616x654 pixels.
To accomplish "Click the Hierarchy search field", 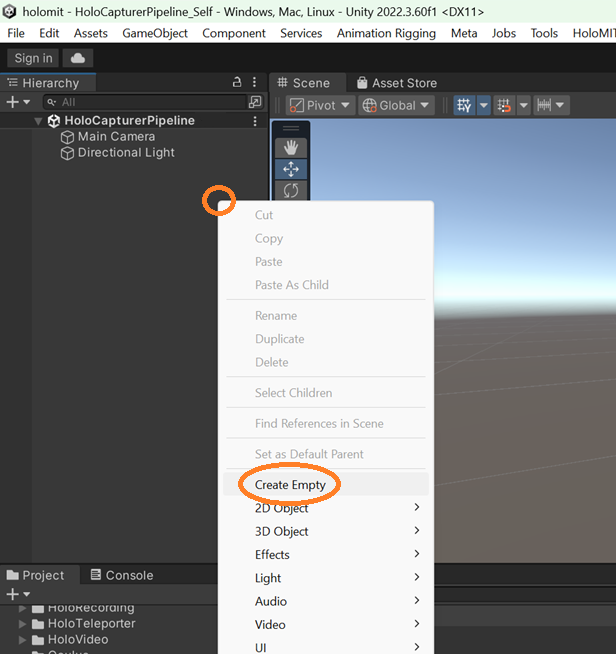I will click(x=150, y=102).
